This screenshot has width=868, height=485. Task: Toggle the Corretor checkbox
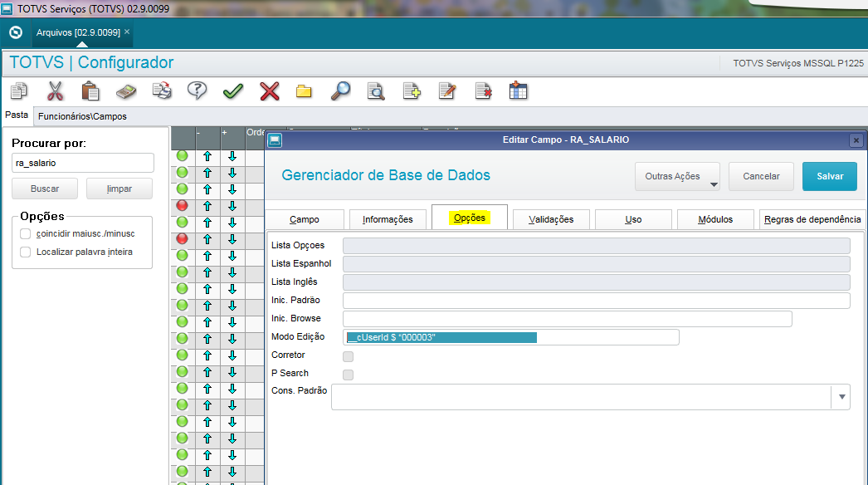349,356
